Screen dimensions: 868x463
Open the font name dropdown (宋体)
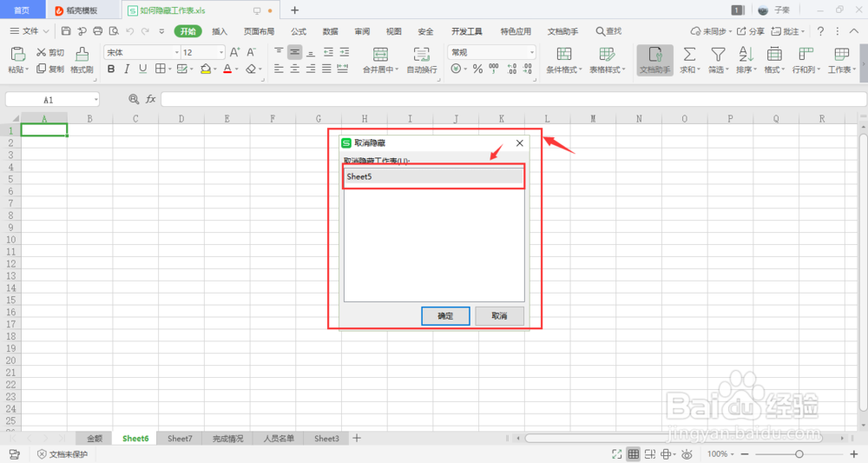176,52
